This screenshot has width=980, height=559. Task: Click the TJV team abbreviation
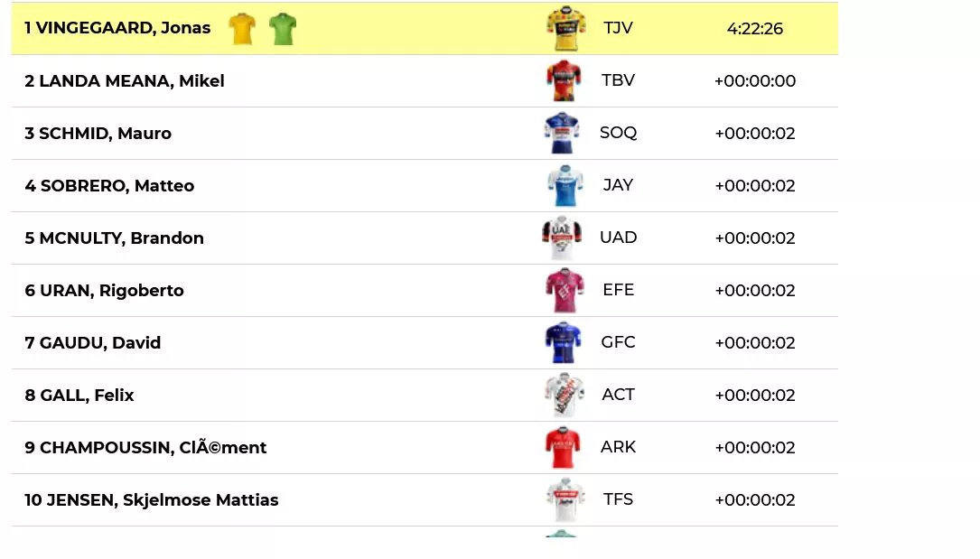tap(619, 28)
